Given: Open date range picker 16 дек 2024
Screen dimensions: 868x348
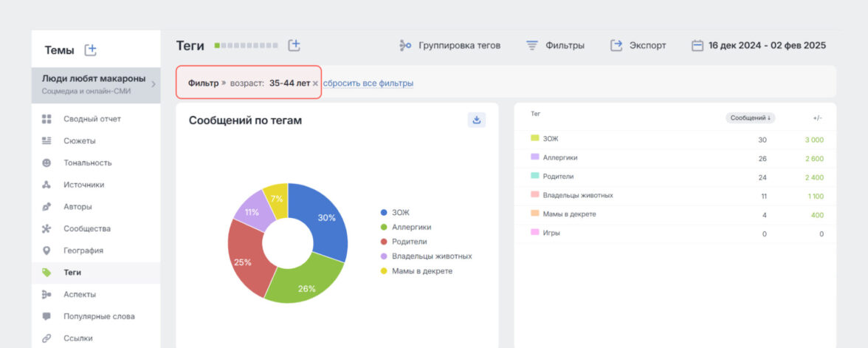Looking at the screenshot, I should (x=758, y=45).
